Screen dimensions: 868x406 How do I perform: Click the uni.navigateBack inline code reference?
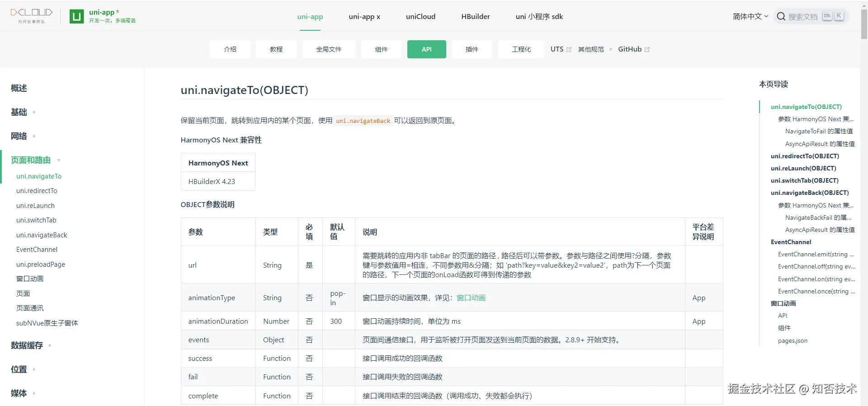[x=363, y=121]
